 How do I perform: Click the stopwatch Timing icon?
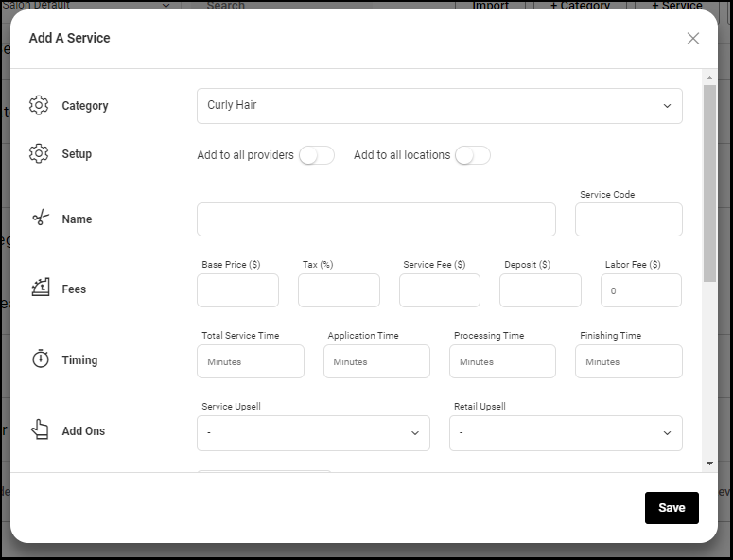pos(41,359)
